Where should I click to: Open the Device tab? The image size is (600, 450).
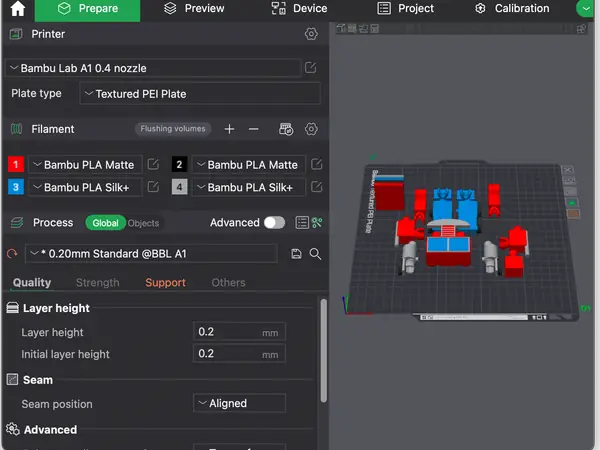(299, 8)
